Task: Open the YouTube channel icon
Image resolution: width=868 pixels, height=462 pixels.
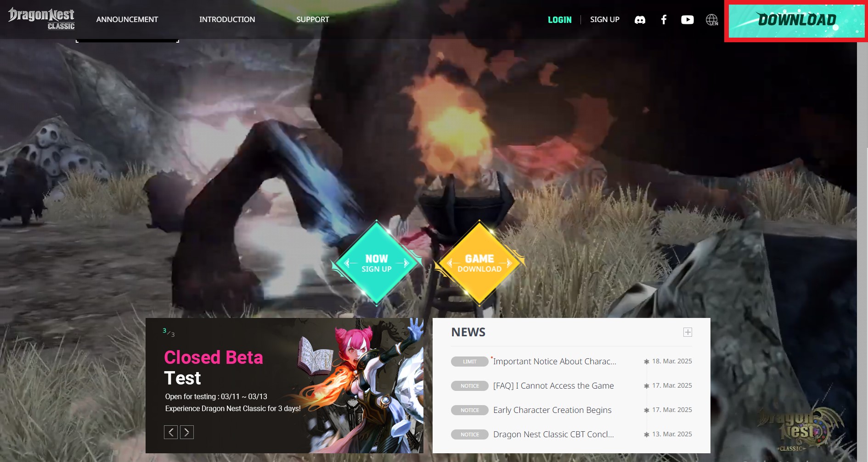Action: point(687,20)
